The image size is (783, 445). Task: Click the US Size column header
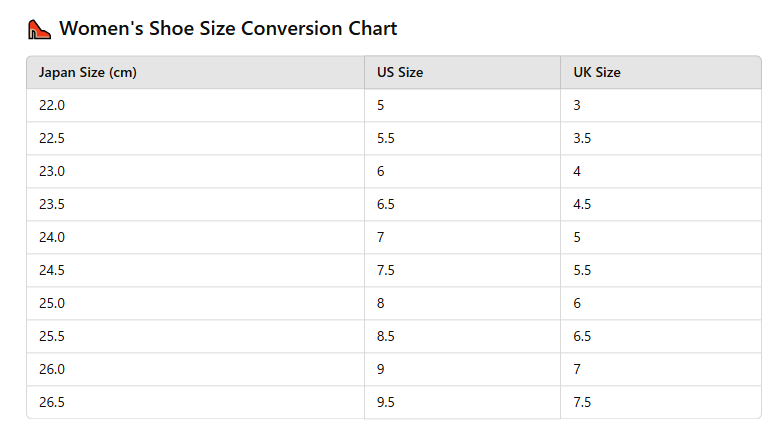[400, 73]
